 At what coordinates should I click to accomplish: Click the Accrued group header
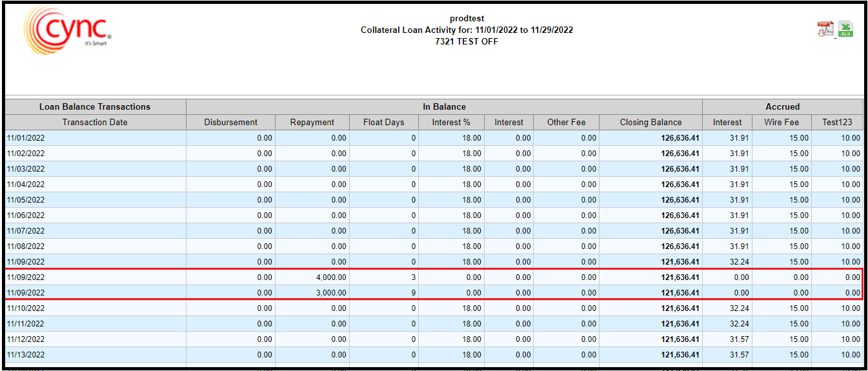point(782,107)
